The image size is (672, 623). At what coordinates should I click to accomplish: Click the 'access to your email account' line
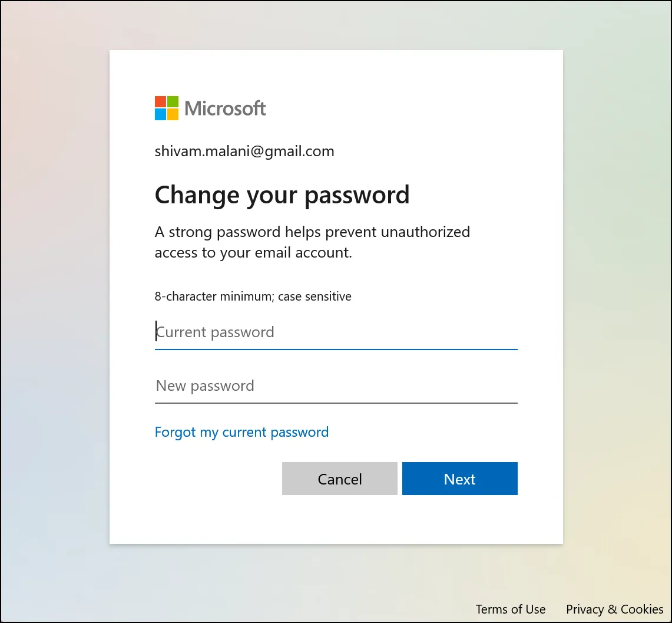253,253
